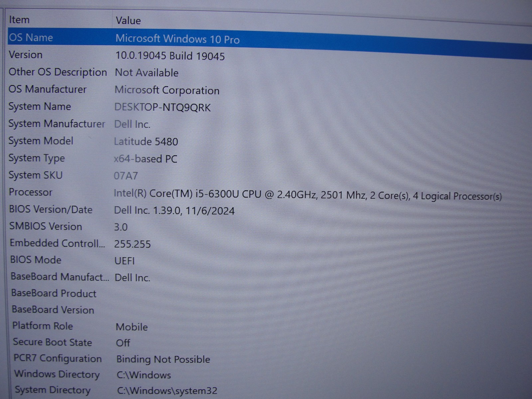Click the value 07A7
The width and height of the screenshot is (532, 399).
[x=125, y=176]
